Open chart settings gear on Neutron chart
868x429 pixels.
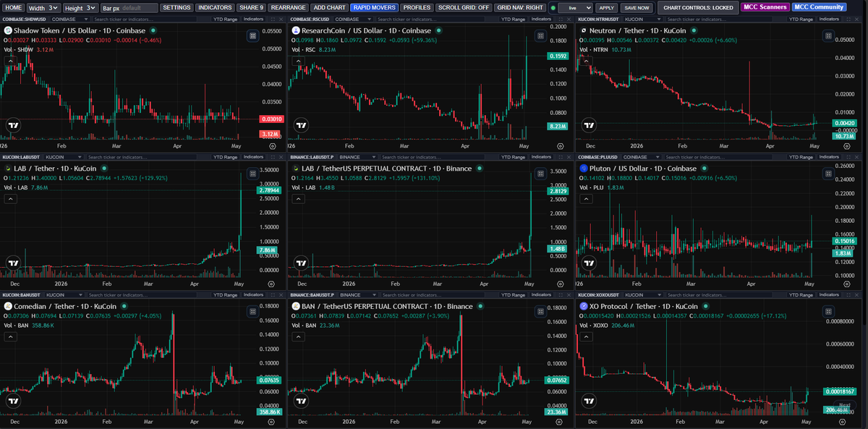coord(846,145)
